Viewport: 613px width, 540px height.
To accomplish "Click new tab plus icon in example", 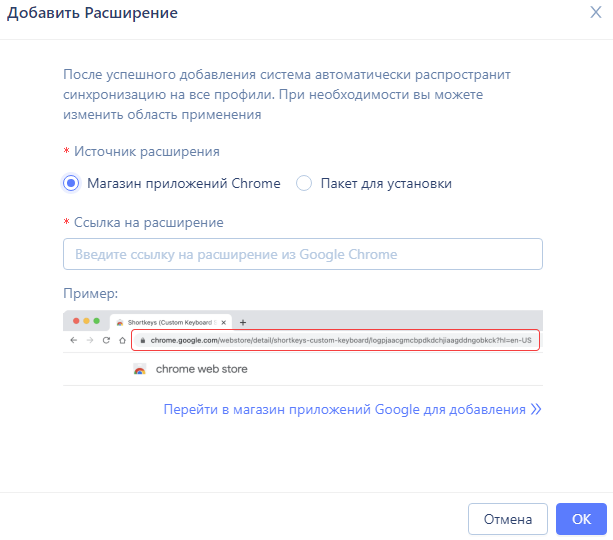I will tap(243, 323).
